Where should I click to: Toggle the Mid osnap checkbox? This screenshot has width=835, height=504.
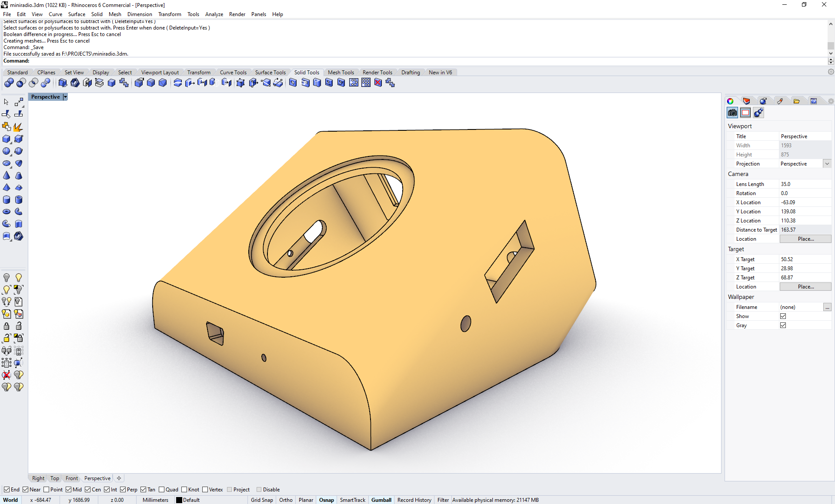[68, 490]
